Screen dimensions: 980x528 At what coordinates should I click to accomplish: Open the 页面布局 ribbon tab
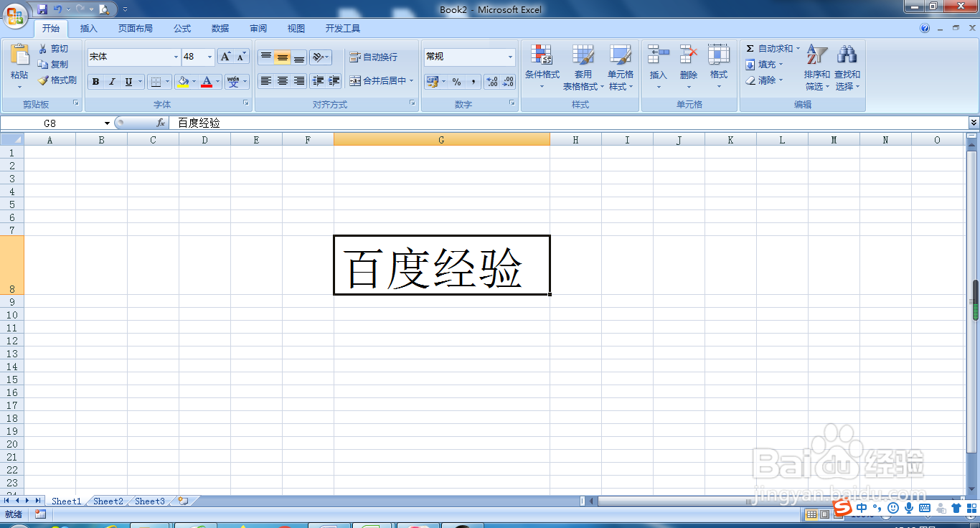pos(136,29)
